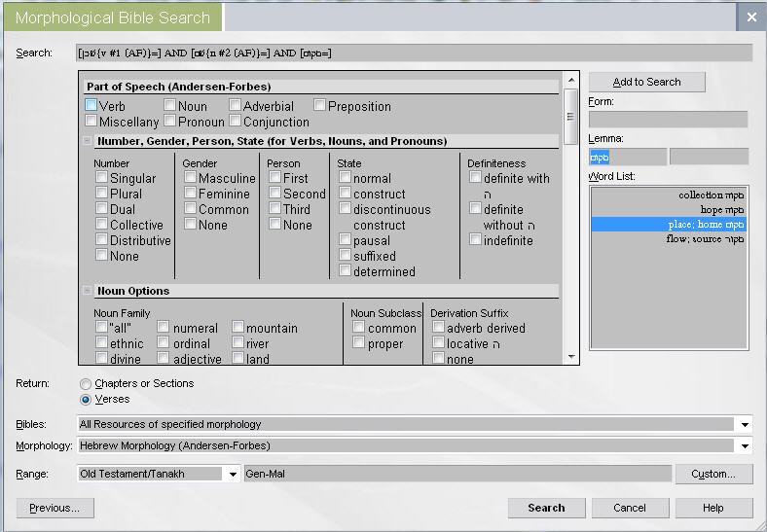Enable the mountain noun family checkbox
767x532 pixels.
point(237,327)
